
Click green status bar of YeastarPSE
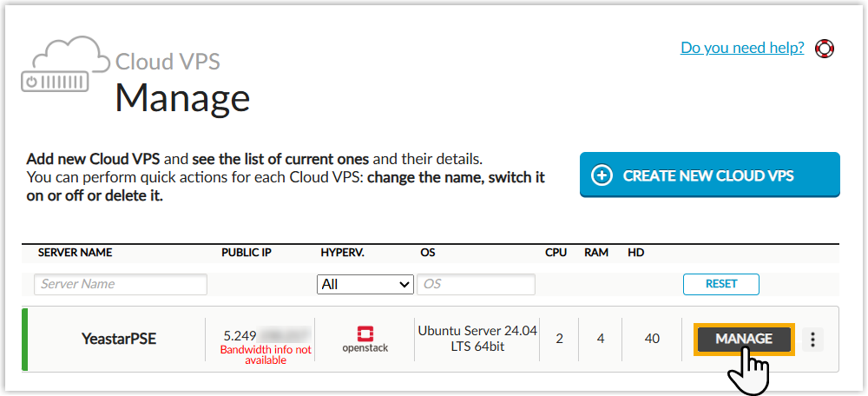click(x=25, y=340)
